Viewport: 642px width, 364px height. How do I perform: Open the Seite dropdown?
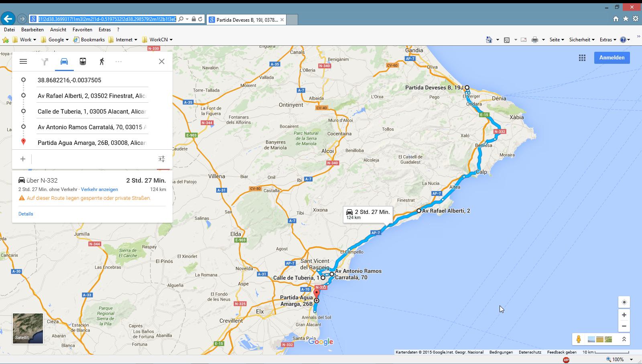coord(557,40)
